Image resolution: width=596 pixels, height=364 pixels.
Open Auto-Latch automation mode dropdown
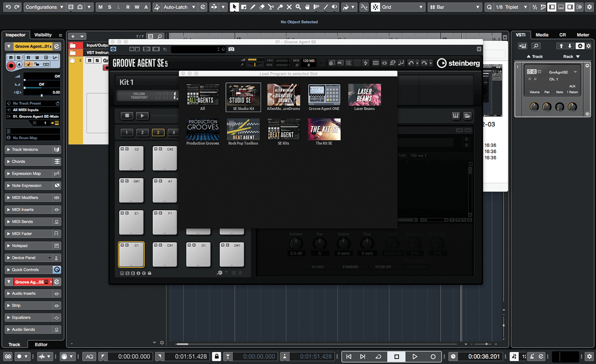tap(180, 7)
